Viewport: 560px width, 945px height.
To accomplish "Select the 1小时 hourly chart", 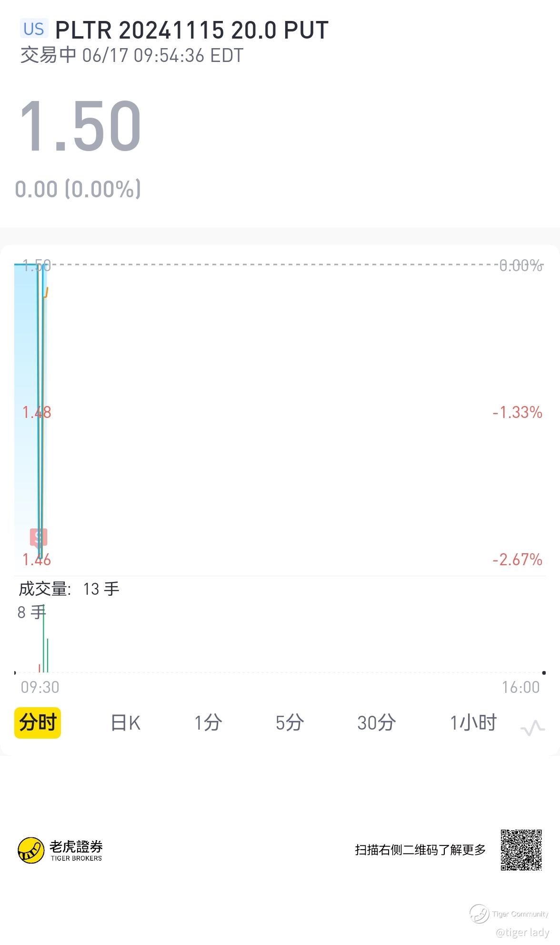I will point(473,723).
